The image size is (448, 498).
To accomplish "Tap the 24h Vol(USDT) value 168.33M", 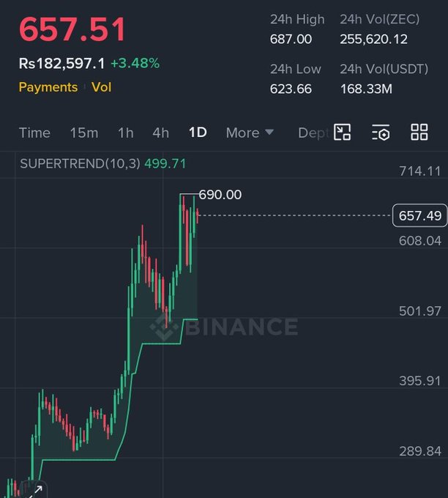I will 366,89.
